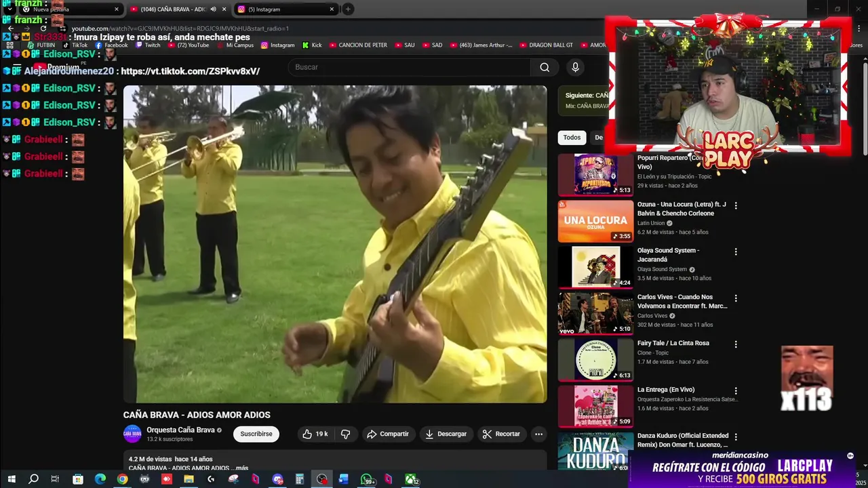
Task: Open the Instagram bookmark
Action: (x=278, y=45)
